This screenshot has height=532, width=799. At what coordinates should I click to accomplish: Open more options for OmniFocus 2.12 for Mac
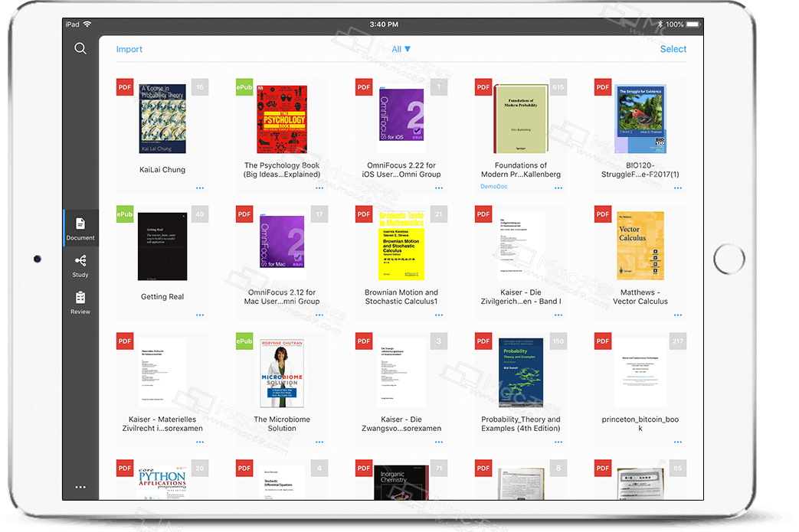319,315
